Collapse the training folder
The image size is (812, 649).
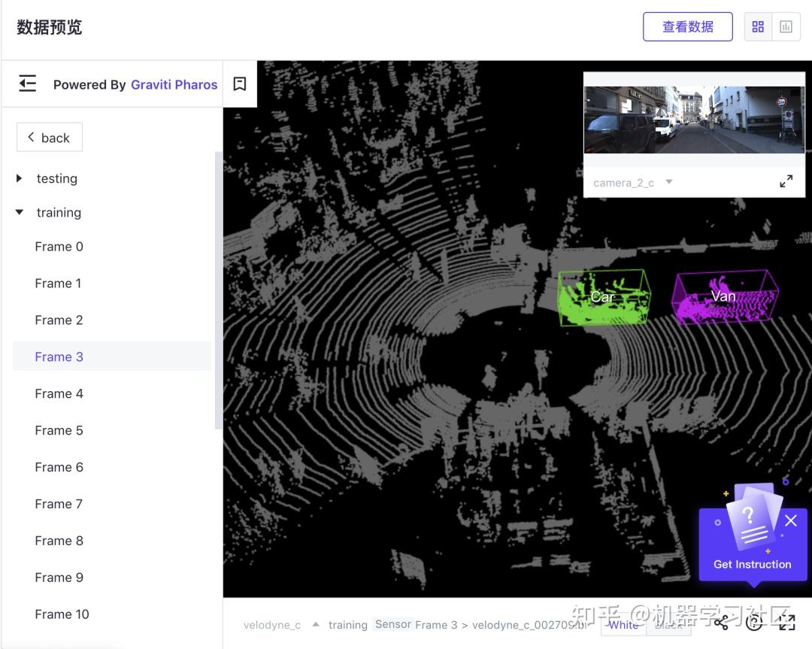point(20,212)
